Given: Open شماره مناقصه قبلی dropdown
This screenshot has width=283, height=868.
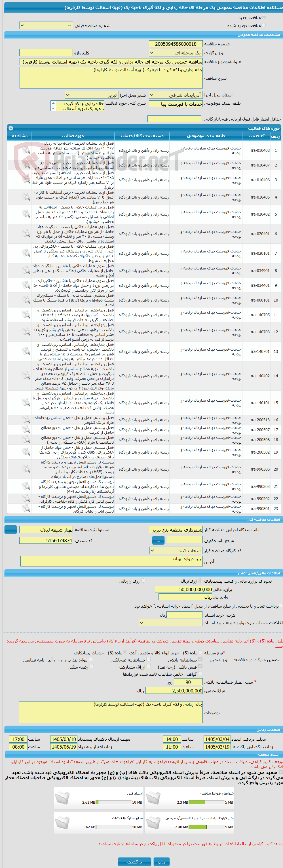Looking at the screenshot, I should coord(46,25).
